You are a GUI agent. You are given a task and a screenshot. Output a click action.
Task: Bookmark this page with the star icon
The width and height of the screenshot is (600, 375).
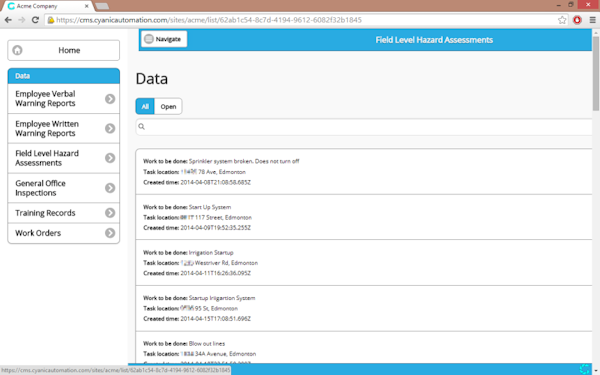(x=562, y=20)
